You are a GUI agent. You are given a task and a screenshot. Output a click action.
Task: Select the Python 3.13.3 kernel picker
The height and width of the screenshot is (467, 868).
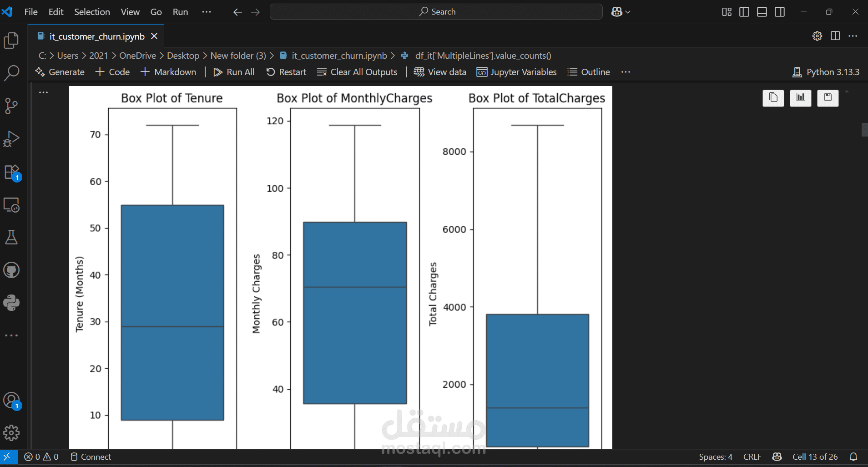coord(826,72)
